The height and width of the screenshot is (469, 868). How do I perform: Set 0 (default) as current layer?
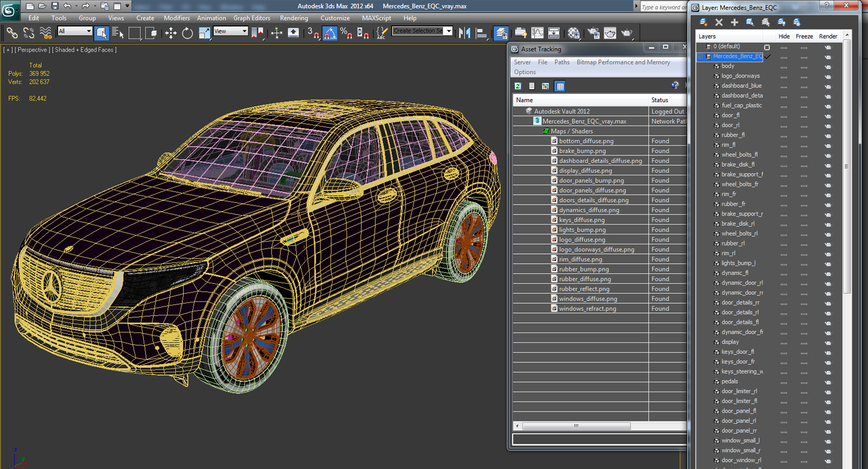tap(767, 47)
